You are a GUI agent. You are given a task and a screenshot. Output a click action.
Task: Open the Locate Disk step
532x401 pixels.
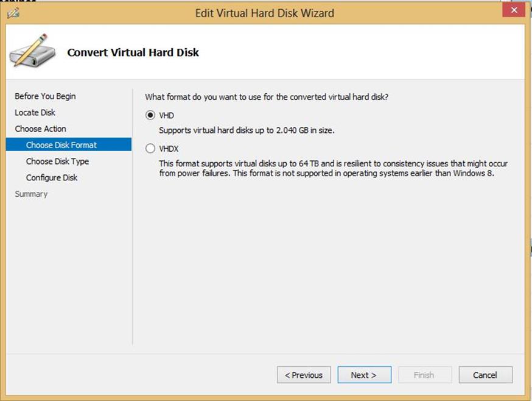pyautogui.click(x=35, y=113)
